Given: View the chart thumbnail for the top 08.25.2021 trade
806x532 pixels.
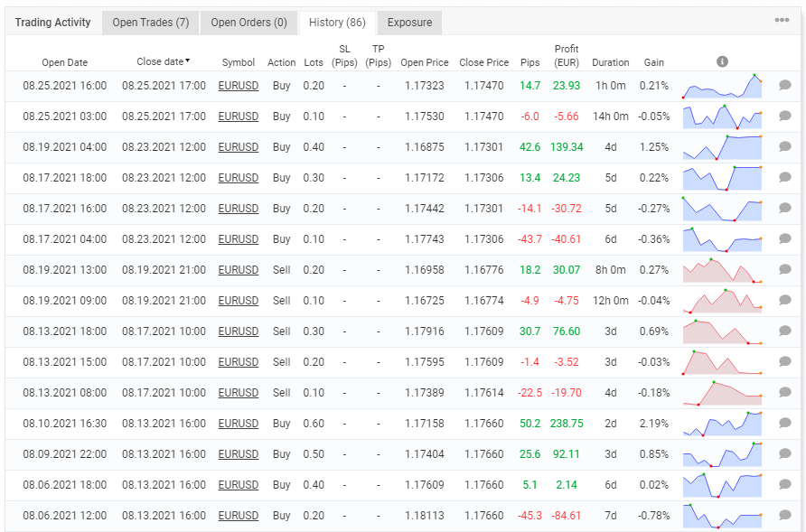Looking at the screenshot, I should click(x=722, y=85).
